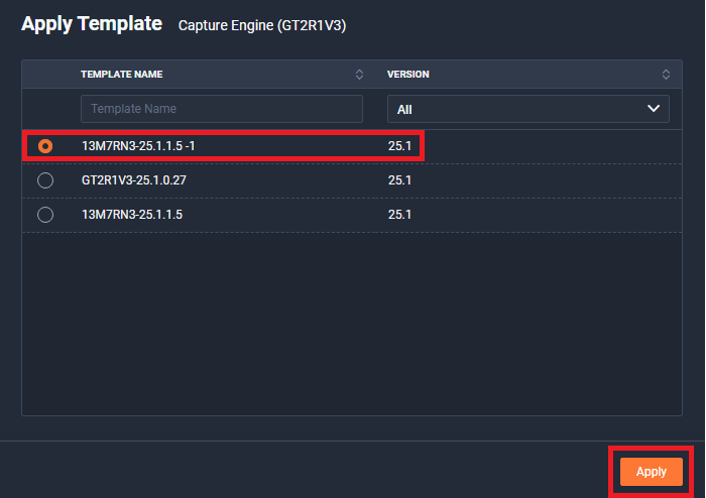Expand the version filter chevron arrow
The height and width of the screenshot is (498, 706).
[653, 109]
